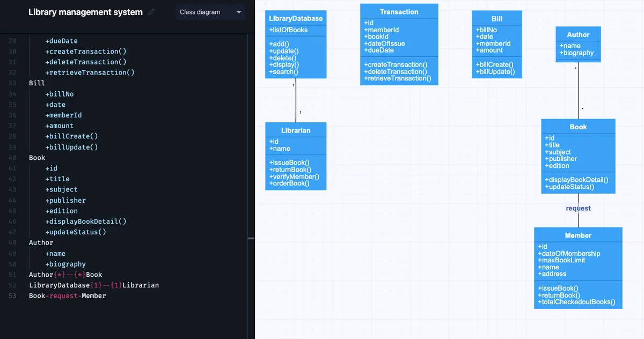Click '+billNo' in the Bill diagram node
Viewport: 644px width, 339px height.
tap(486, 30)
